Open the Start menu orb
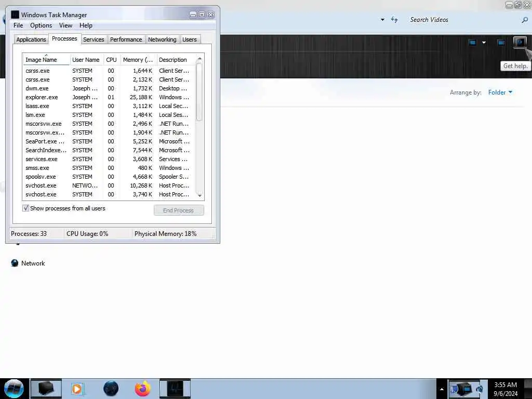 tap(14, 389)
